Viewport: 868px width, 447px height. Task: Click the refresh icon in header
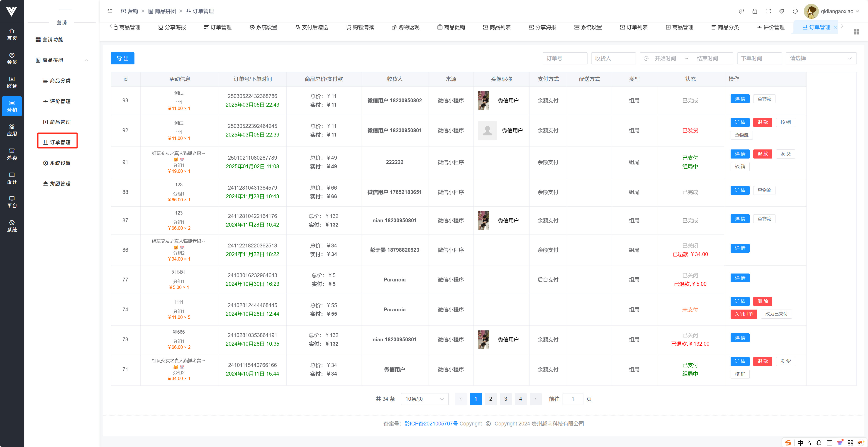pyautogui.click(x=795, y=11)
